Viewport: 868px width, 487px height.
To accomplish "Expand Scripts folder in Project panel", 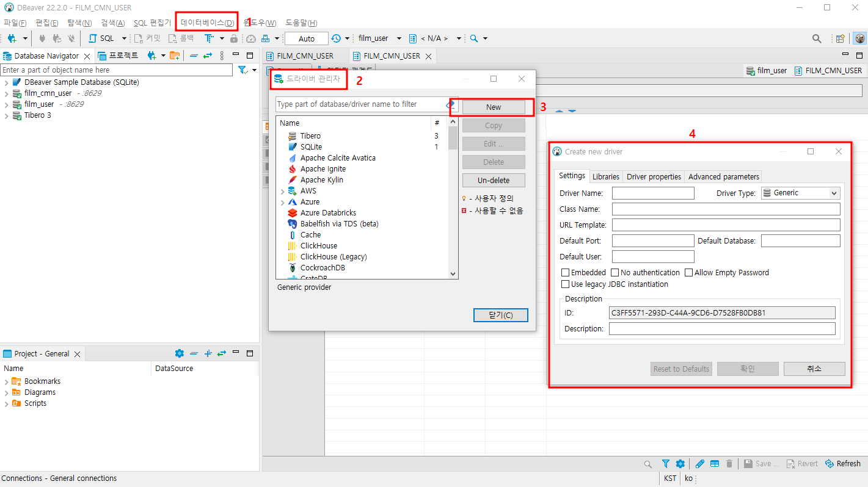I will [x=6, y=403].
